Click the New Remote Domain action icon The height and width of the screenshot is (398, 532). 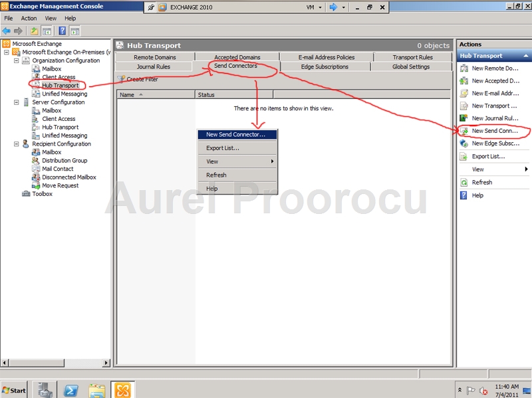464,68
